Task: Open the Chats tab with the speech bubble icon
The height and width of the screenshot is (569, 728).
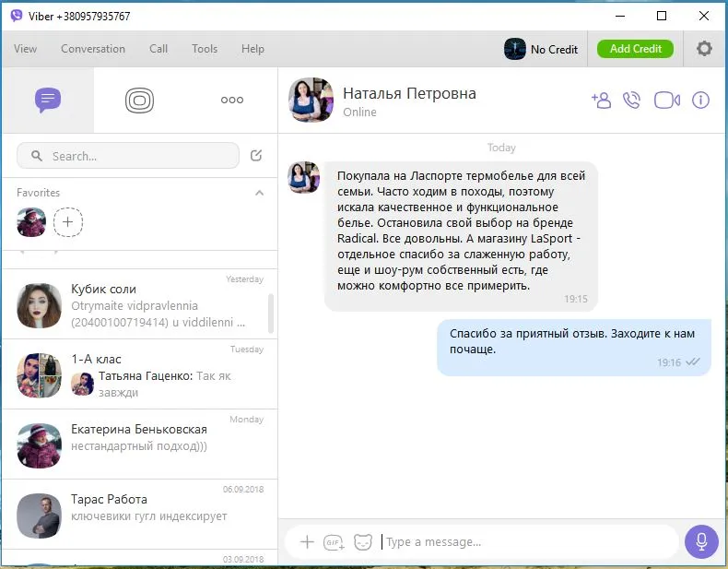Action: coord(48,100)
